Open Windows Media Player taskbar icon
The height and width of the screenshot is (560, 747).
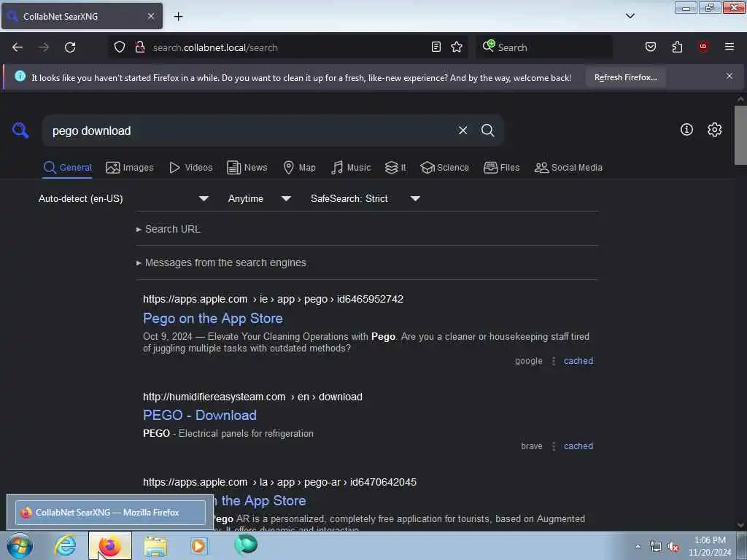[199, 545]
